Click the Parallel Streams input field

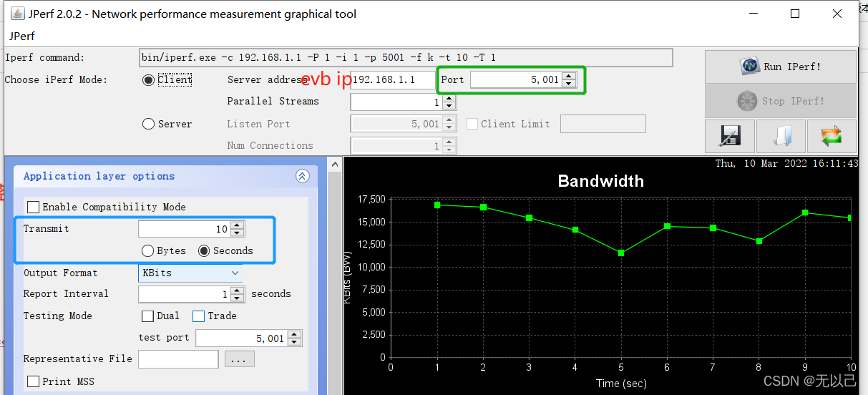click(x=396, y=102)
